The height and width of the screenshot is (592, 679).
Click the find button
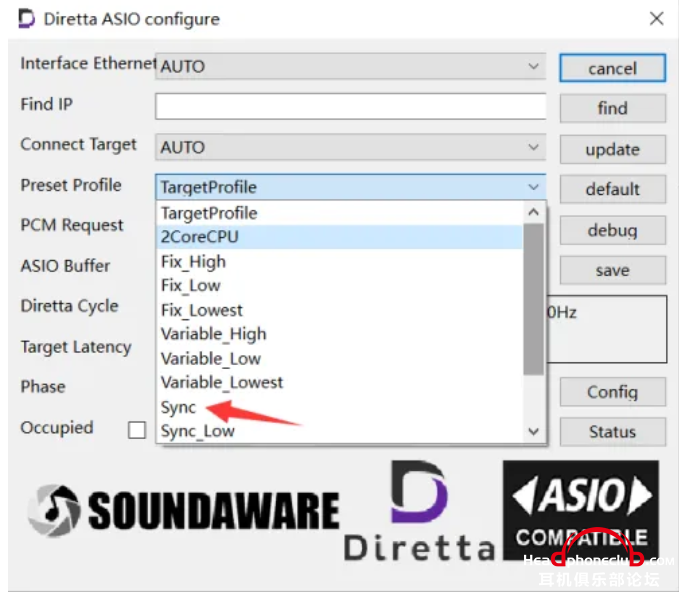[x=612, y=108]
